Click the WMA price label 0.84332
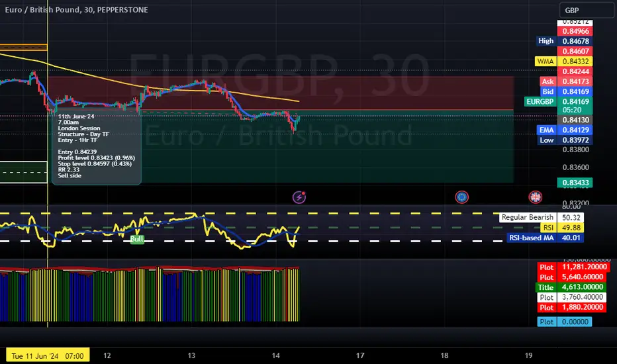The height and width of the screenshot is (364, 617). click(563, 62)
